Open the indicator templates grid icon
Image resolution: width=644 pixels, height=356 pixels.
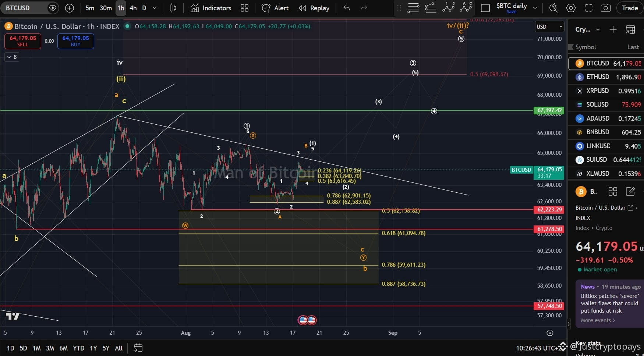point(244,8)
